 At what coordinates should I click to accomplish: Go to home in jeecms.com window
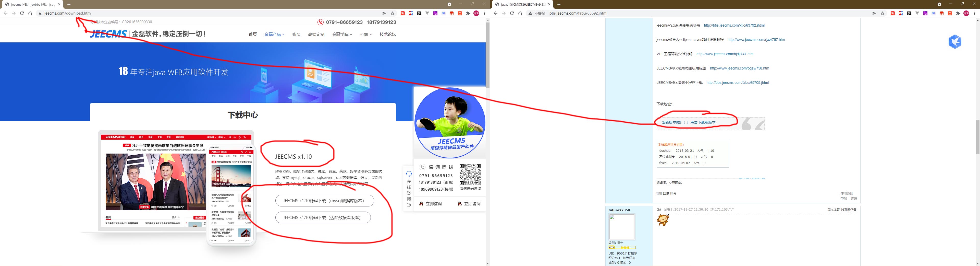click(x=30, y=13)
